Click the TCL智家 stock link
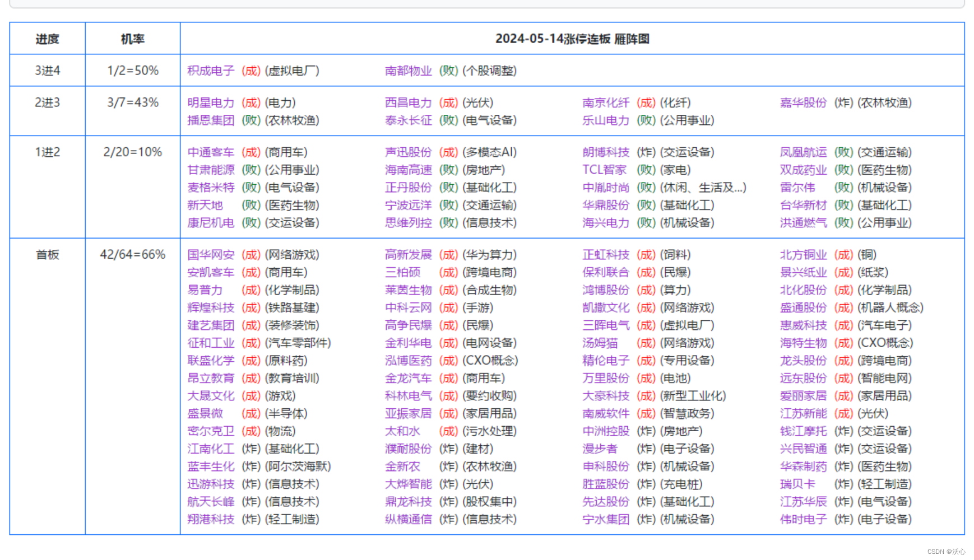This screenshot has width=974, height=560. point(605,170)
